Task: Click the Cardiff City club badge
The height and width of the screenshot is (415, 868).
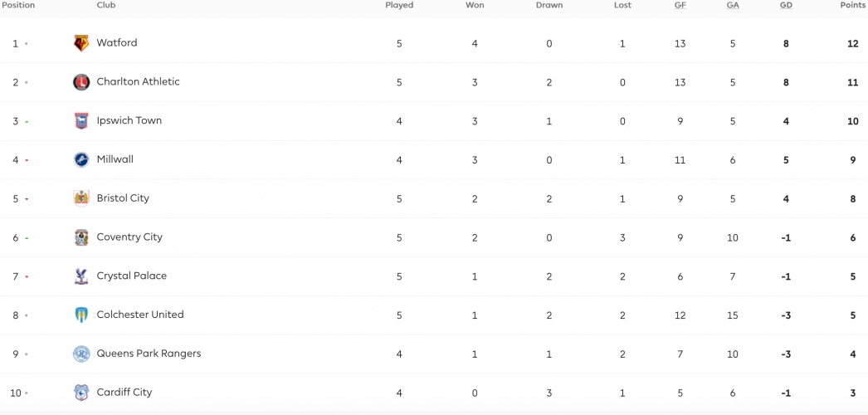Action: pos(81,393)
